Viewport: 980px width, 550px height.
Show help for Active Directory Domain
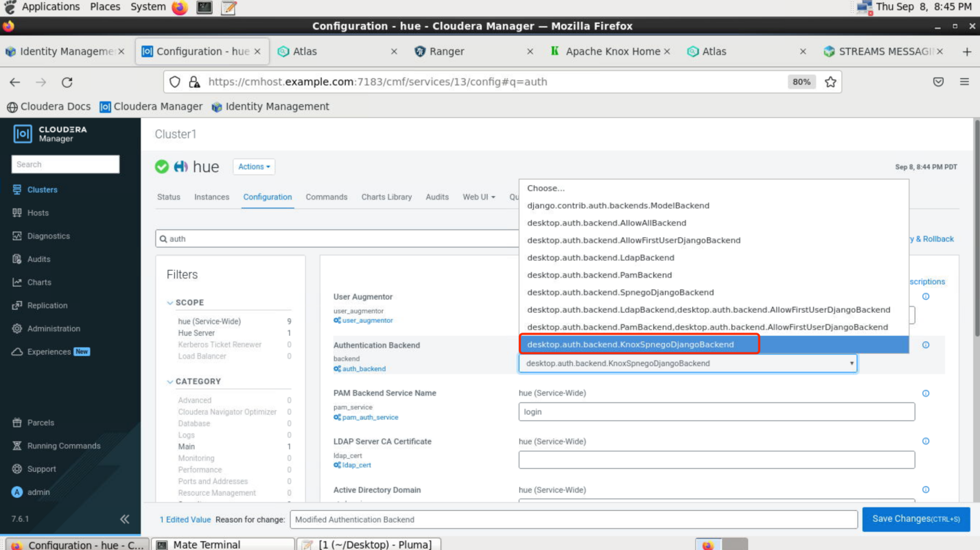[926, 490]
